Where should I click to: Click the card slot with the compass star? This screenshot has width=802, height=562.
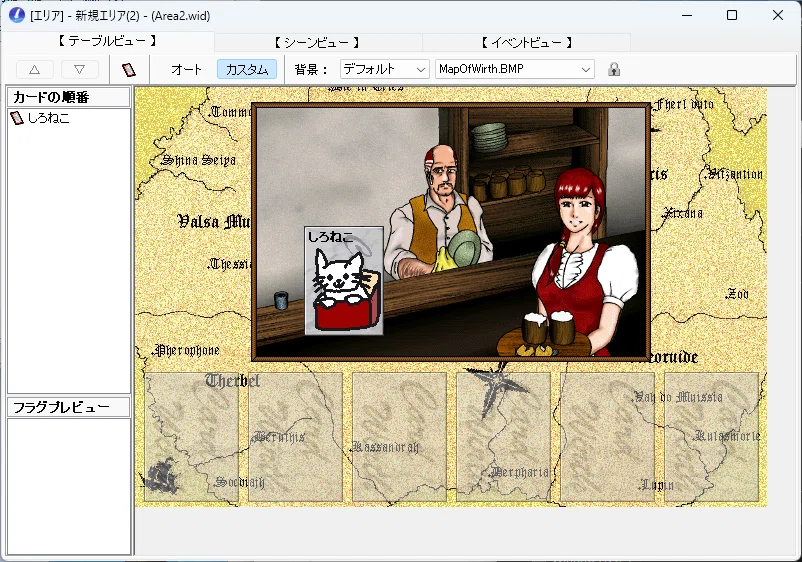pos(503,437)
